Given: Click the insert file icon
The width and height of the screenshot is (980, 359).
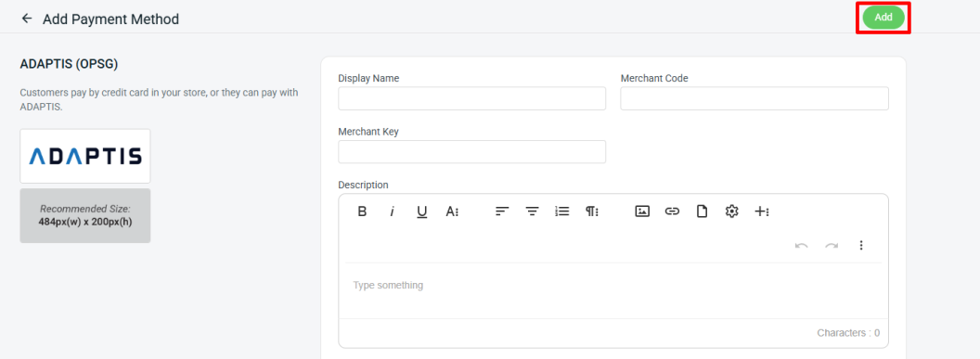Looking at the screenshot, I should pos(702,212).
